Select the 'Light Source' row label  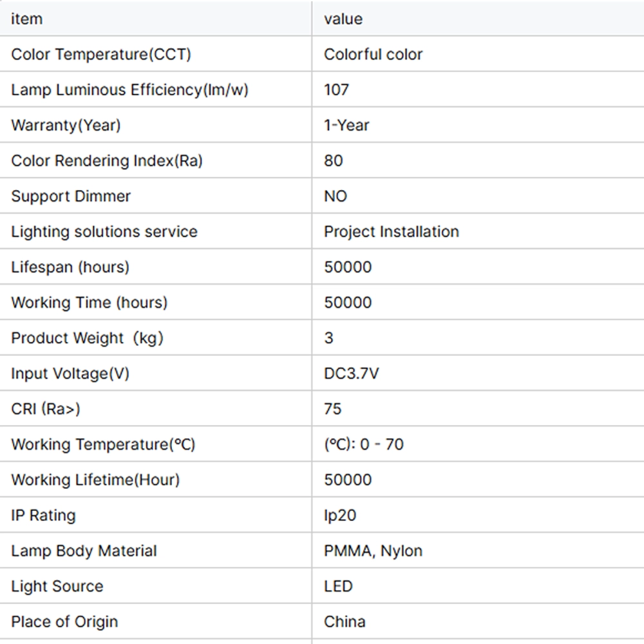point(57,586)
